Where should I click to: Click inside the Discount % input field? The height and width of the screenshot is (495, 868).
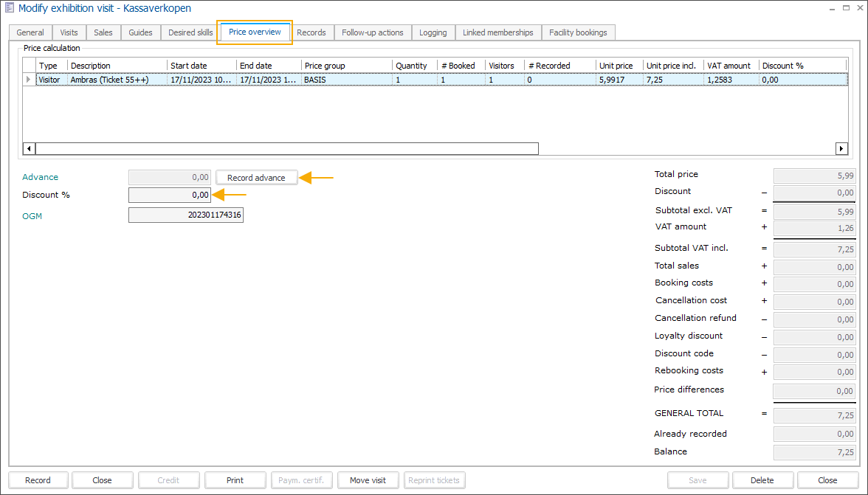point(169,195)
